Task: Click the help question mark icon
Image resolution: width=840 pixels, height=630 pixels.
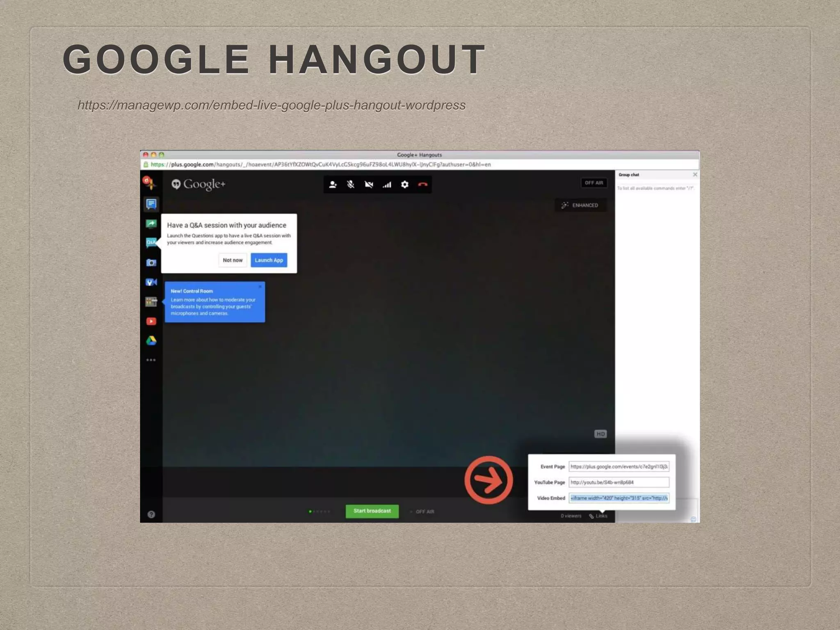Action: 151,514
